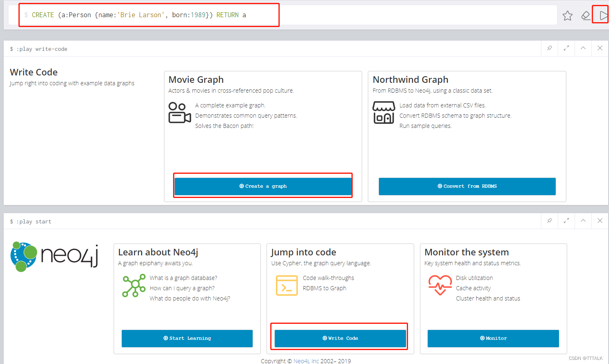Click the Learn about Neo4j heading
The image size is (609, 364).
tap(158, 252)
